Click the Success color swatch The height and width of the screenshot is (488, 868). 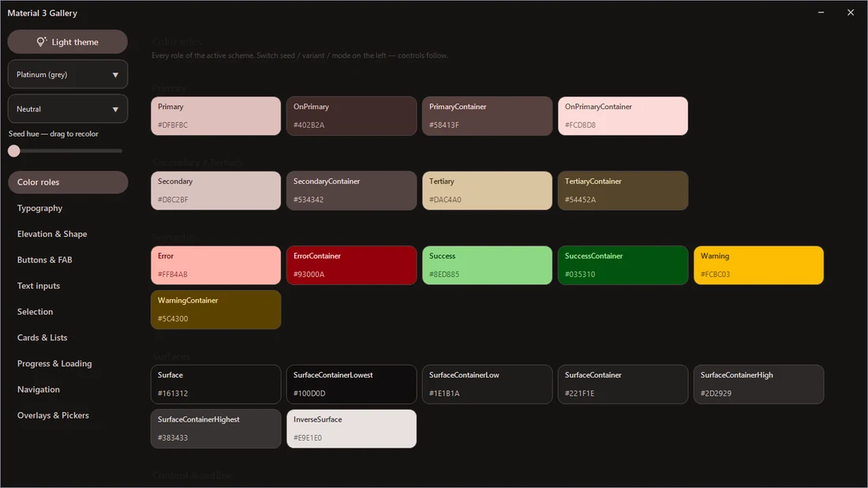click(487, 265)
